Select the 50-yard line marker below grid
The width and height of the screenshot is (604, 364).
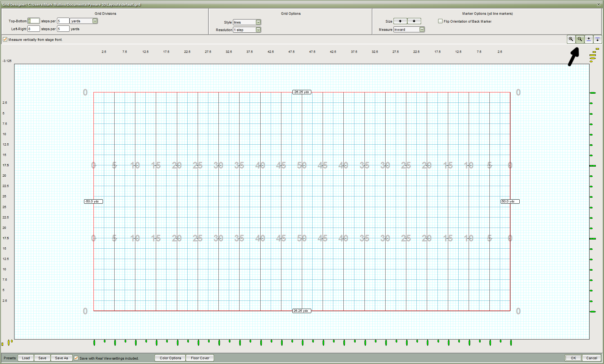302,343
